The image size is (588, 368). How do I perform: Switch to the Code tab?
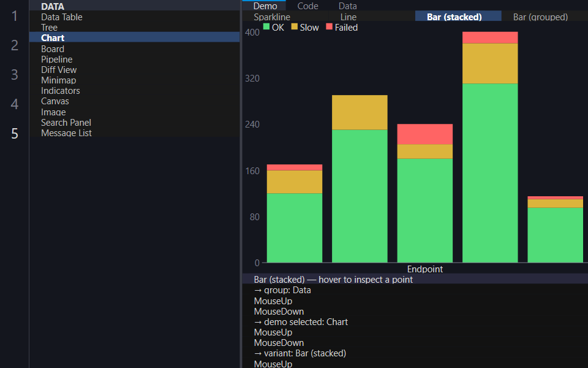[x=307, y=6]
